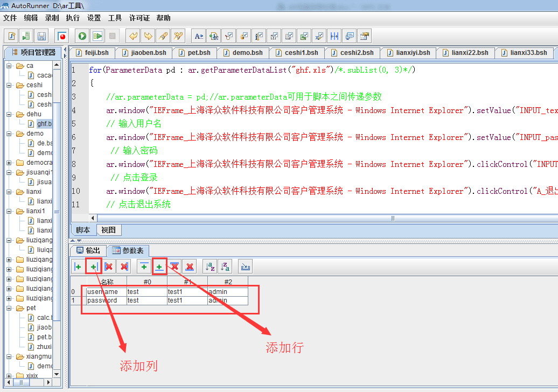
Task: Save the script with the floppy disk icon
Action: 41,36
